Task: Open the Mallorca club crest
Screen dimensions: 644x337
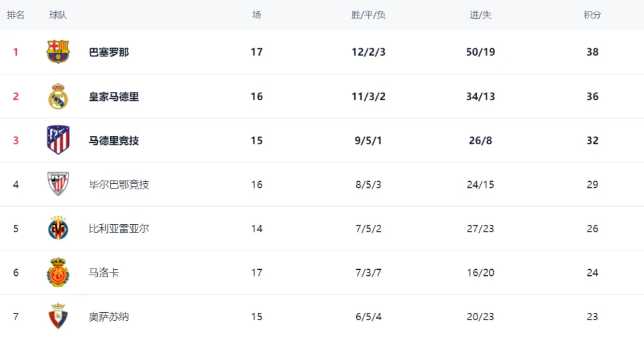Action: (x=58, y=272)
